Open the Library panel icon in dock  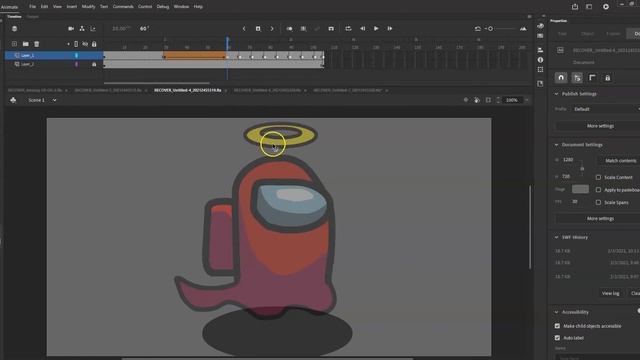point(540,84)
